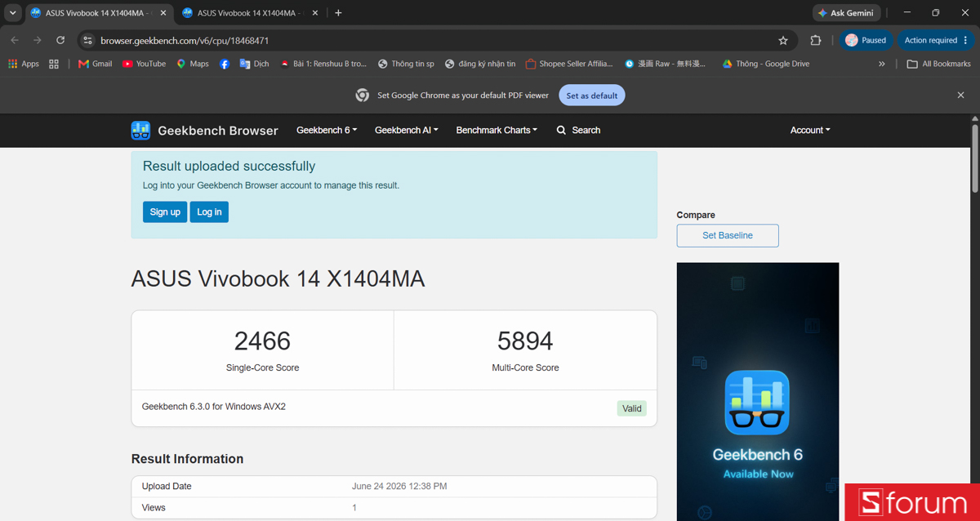This screenshot has width=980, height=521.
Task: Click the Set Baseline button
Action: tap(728, 235)
